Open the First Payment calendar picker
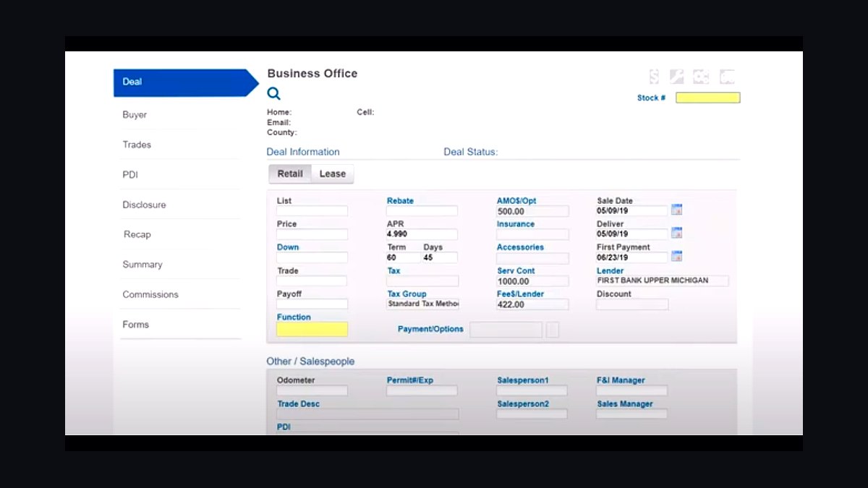Viewport: 868px width, 488px height. click(x=676, y=257)
